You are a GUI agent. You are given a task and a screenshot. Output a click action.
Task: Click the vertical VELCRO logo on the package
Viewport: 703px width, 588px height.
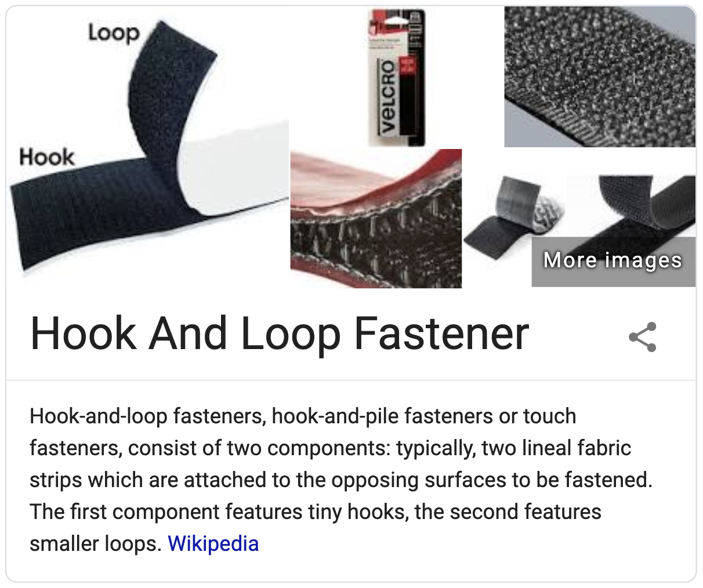tap(387, 96)
